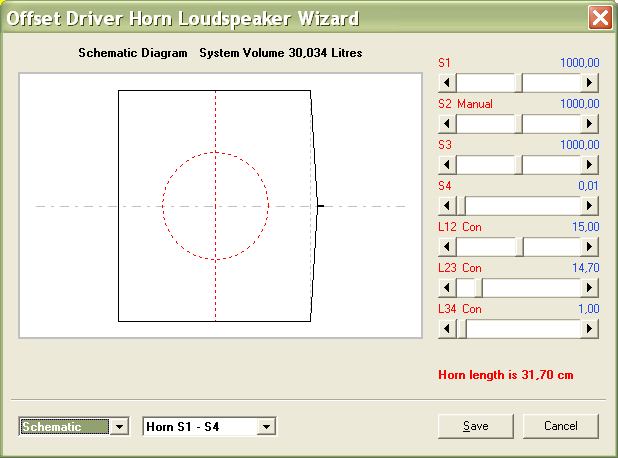
Task: Close the Offset Driver Horn Wizard window
Action: [600, 18]
